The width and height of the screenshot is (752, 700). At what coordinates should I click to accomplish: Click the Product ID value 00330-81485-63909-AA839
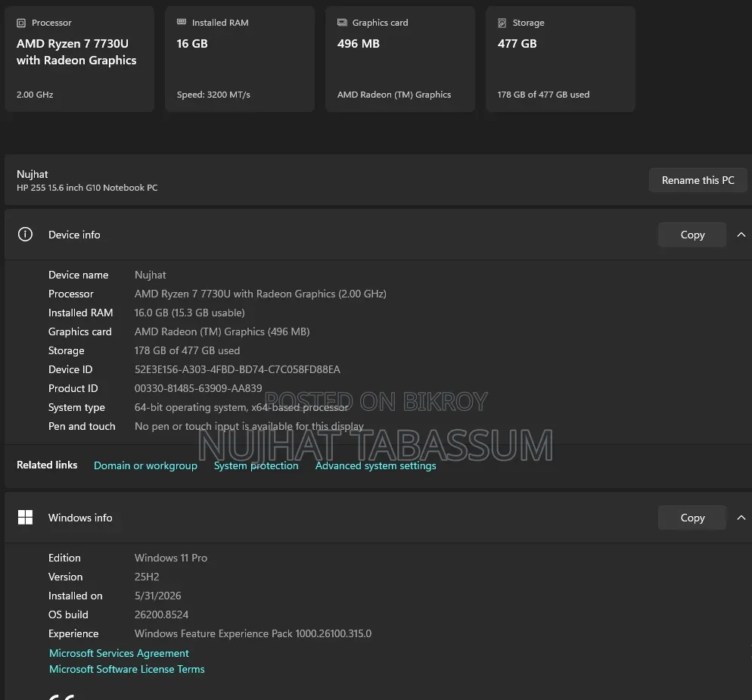click(198, 388)
